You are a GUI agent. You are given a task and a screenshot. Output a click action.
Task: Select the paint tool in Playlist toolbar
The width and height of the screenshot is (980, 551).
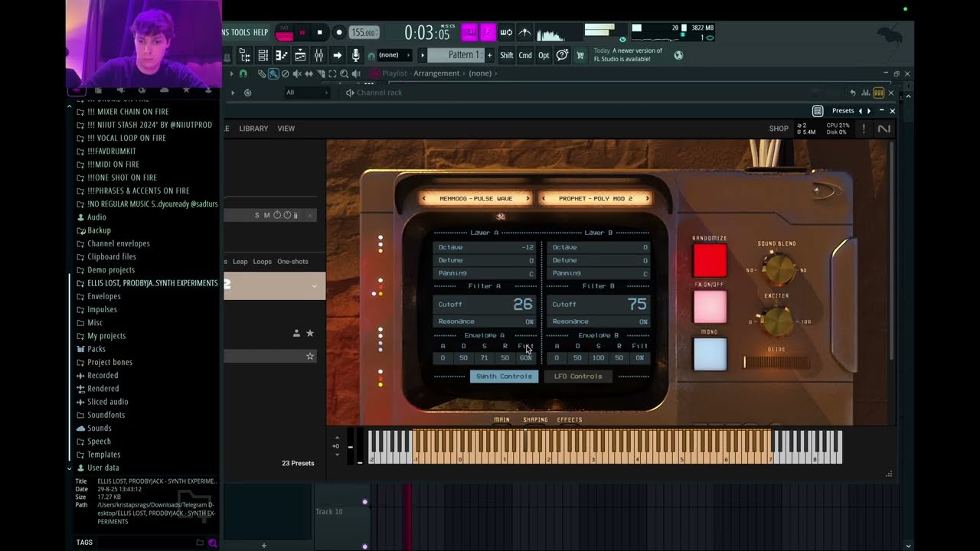point(273,73)
